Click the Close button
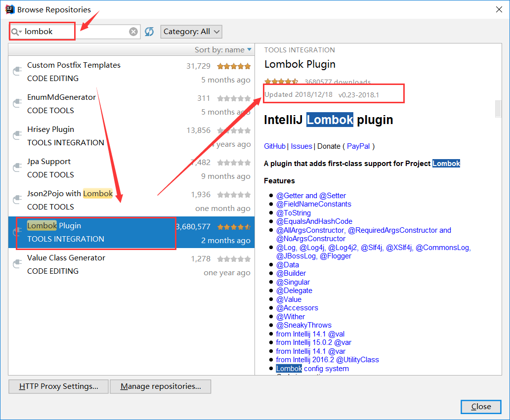Screen dimensions: 510x420 point(481,407)
